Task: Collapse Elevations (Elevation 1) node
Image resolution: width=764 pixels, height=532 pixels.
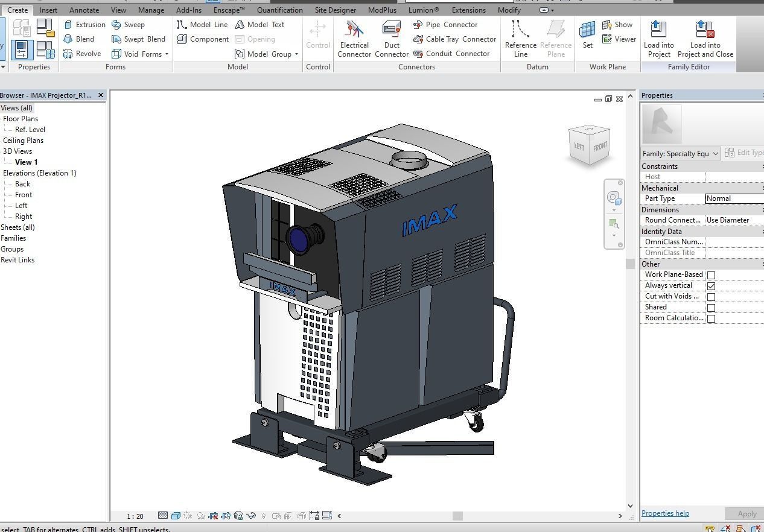Action: click(39, 173)
